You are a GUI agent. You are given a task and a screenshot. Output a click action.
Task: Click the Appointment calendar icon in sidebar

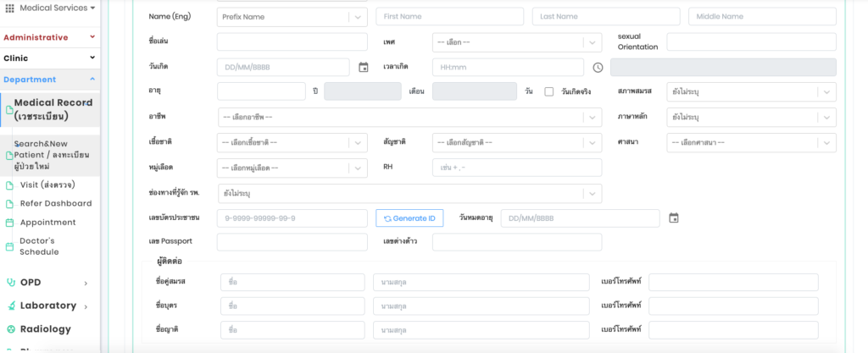pos(9,223)
